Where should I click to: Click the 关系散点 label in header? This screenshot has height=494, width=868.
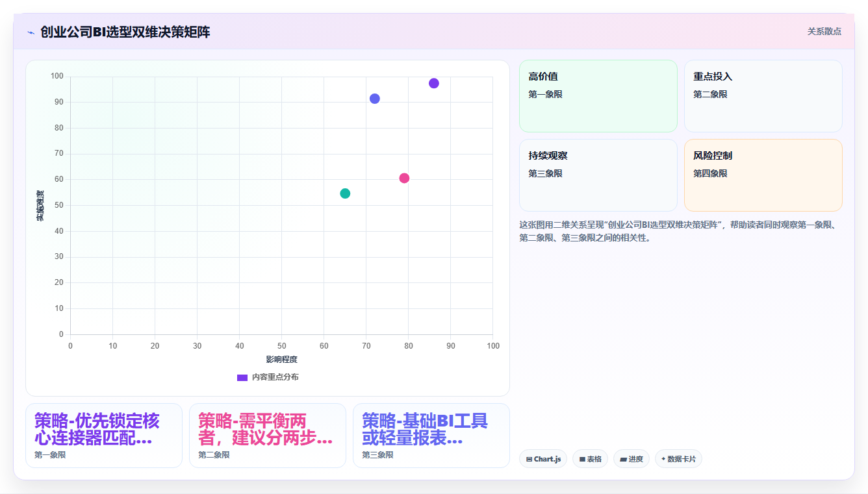click(x=824, y=31)
